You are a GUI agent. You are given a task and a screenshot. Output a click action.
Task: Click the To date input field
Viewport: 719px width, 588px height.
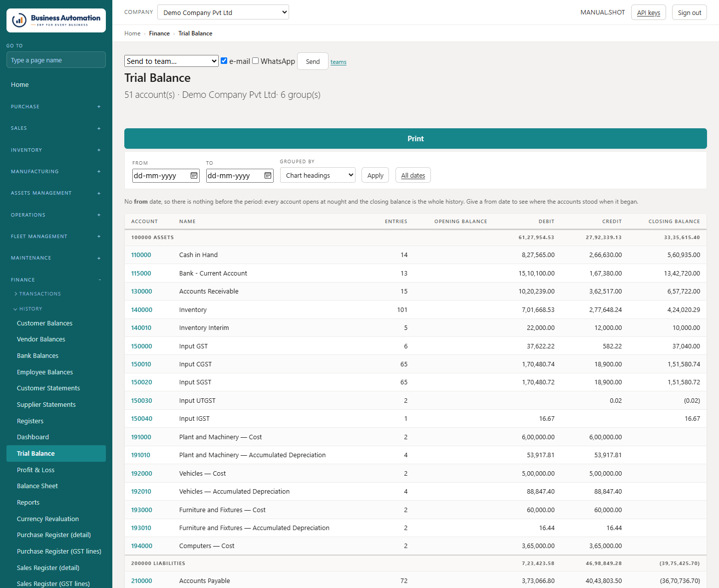click(x=240, y=176)
